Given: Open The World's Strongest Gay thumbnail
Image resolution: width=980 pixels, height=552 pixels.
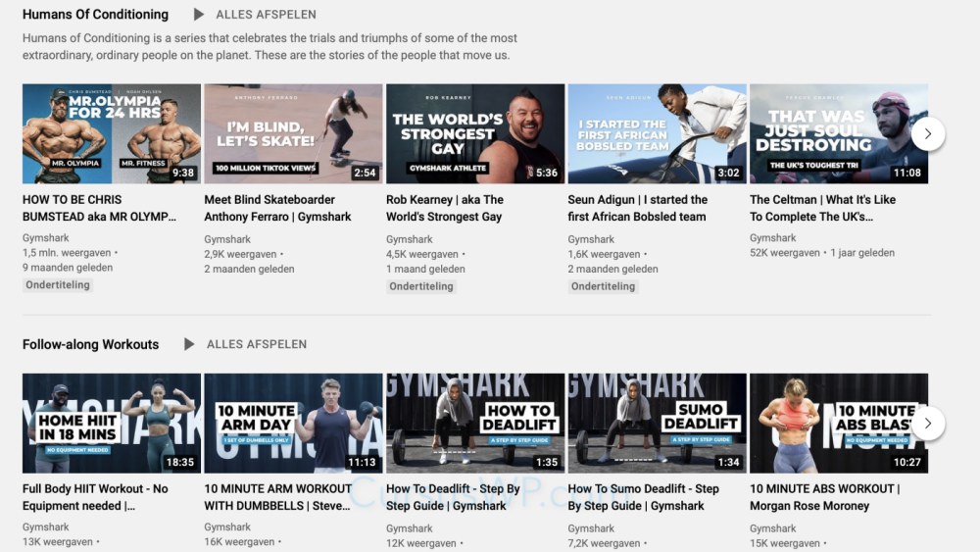Looking at the screenshot, I should click(x=475, y=133).
